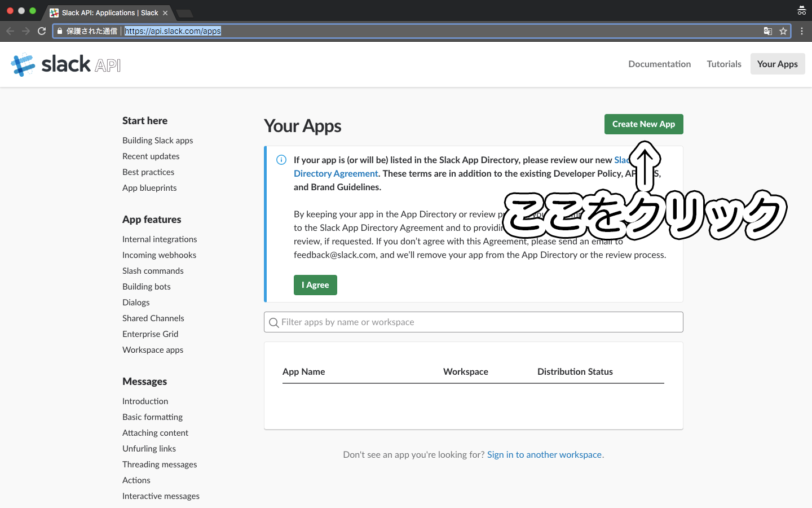The width and height of the screenshot is (812, 508).
Task: Click the Slack API logo
Action: [66, 64]
